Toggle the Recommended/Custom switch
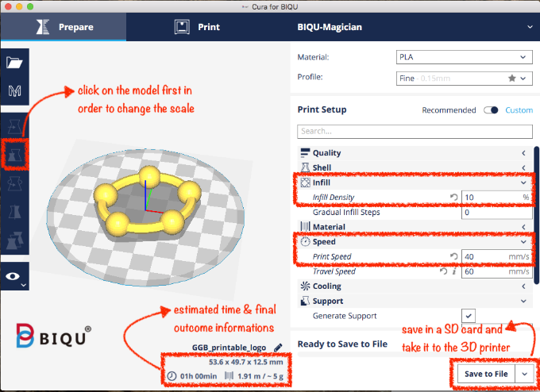This screenshot has width=540, height=392. (x=491, y=110)
